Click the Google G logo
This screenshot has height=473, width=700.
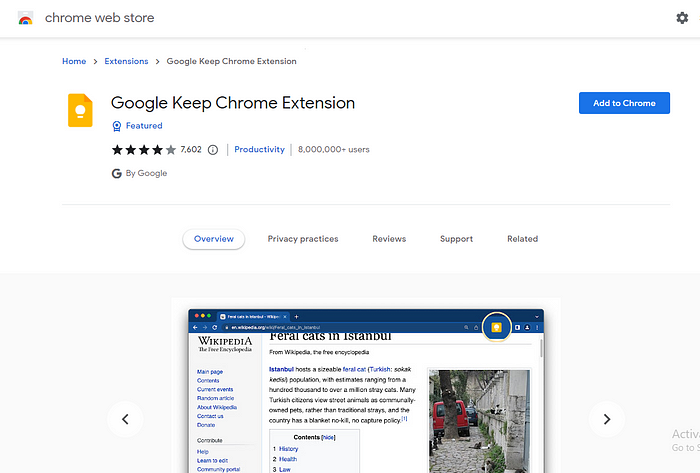pyautogui.click(x=117, y=174)
